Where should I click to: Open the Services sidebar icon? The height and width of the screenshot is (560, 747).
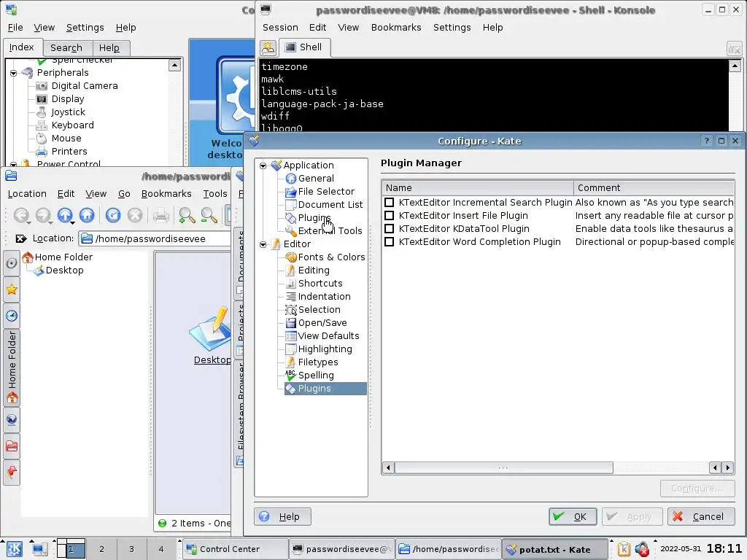point(12,472)
